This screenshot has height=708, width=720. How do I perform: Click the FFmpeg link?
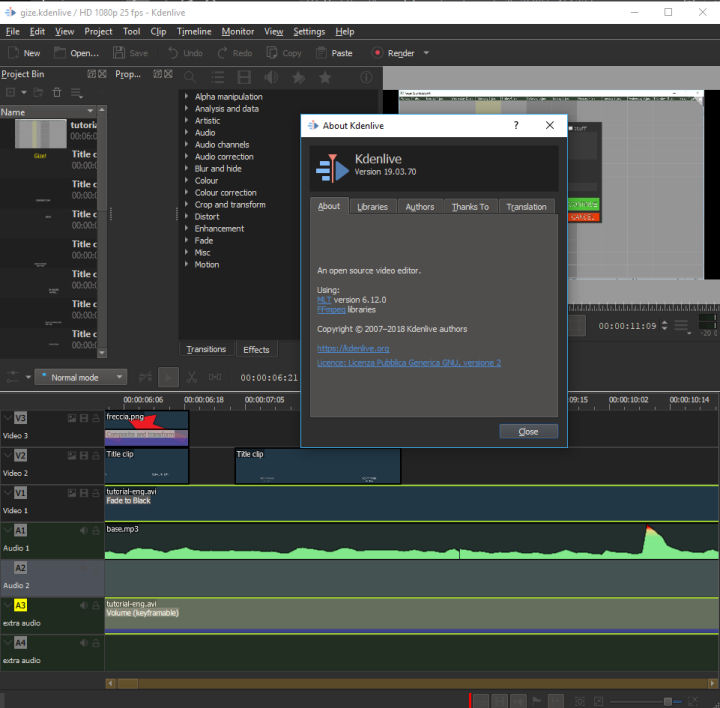tap(331, 310)
